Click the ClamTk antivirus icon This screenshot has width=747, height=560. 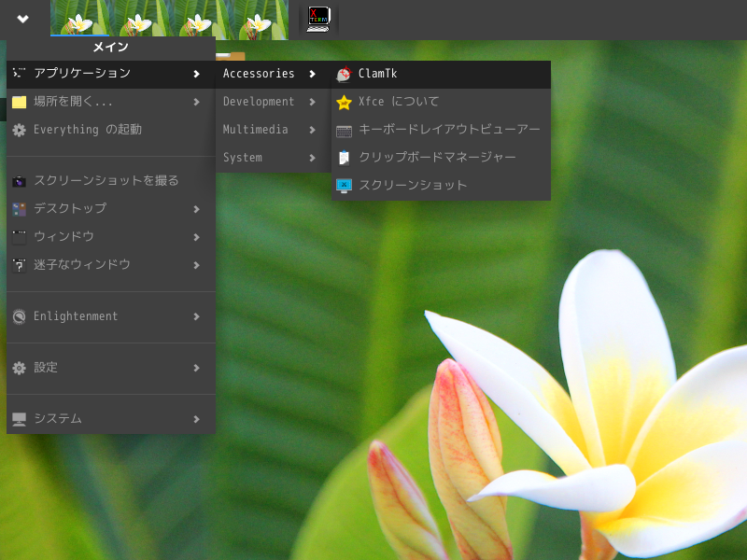[x=344, y=74]
